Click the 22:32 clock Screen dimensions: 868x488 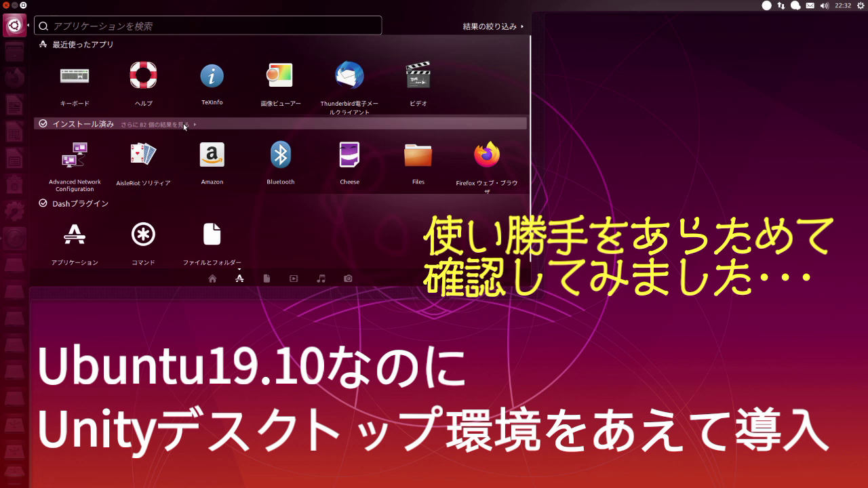point(843,5)
